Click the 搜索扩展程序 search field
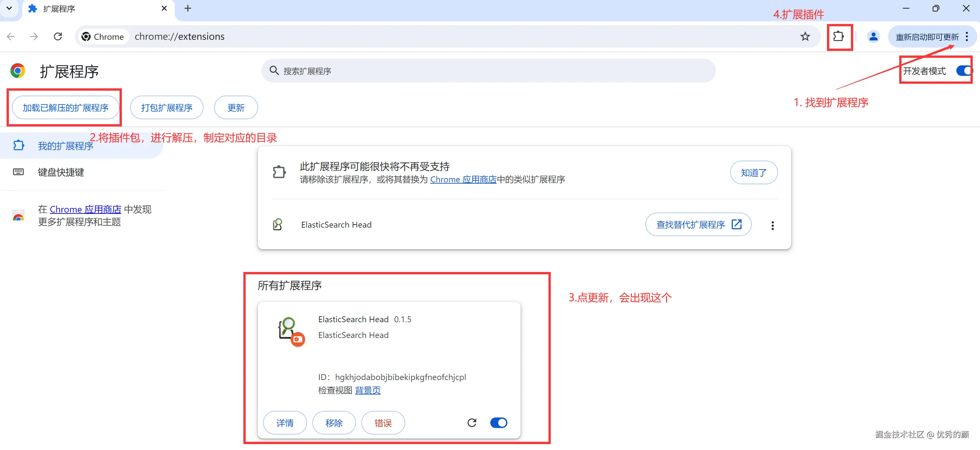Screen dimensions: 980x450 click(487, 71)
